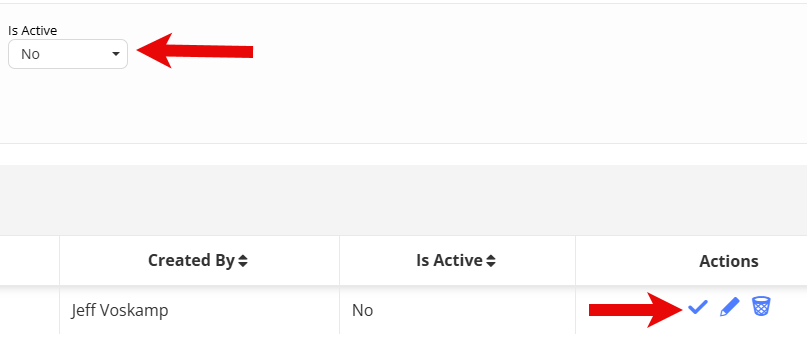Click the caret arrow in the Is Active dropdown
The width and height of the screenshot is (807, 360).
click(x=116, y=54)
